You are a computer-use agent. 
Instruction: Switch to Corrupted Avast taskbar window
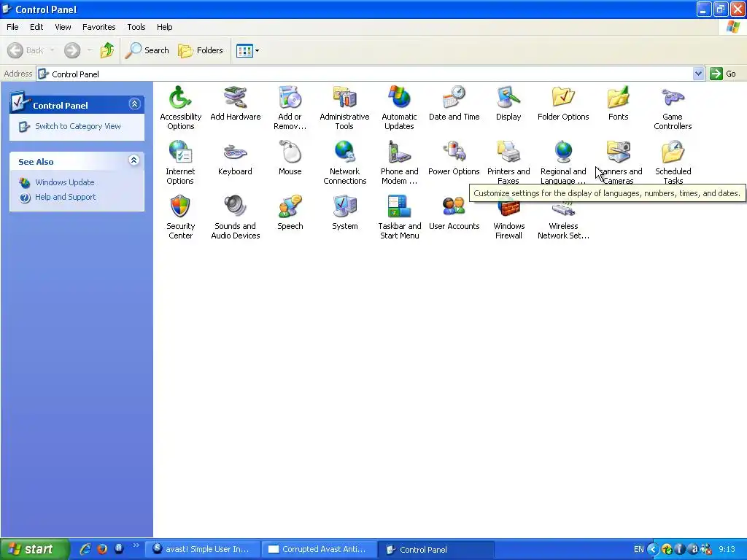point(320,549)
